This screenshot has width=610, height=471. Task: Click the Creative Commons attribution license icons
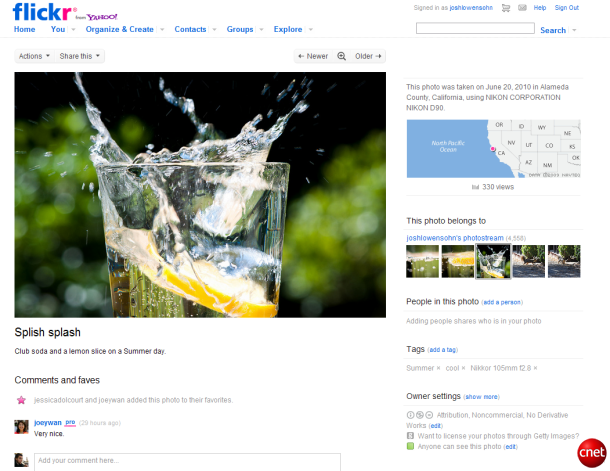420,415
